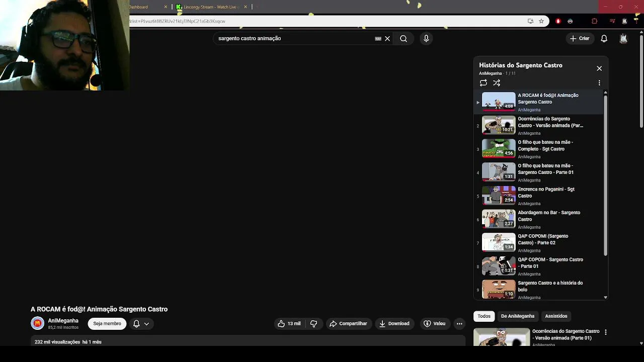This screenshot has width=644, height=362.
Task: Open playlist panel three-dot options menu
Action: pos(599,83)
